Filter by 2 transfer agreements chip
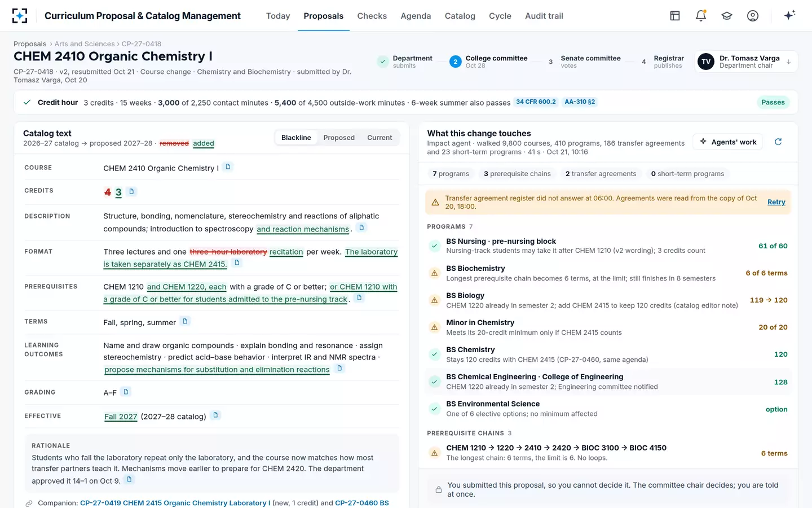Viewport: 812px width, 508px height. click(601, 174)
